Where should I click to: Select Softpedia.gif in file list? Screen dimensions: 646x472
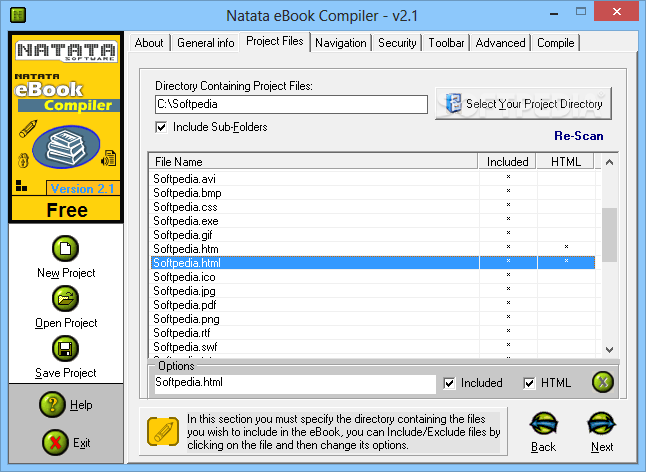click(x=372, y=235)
